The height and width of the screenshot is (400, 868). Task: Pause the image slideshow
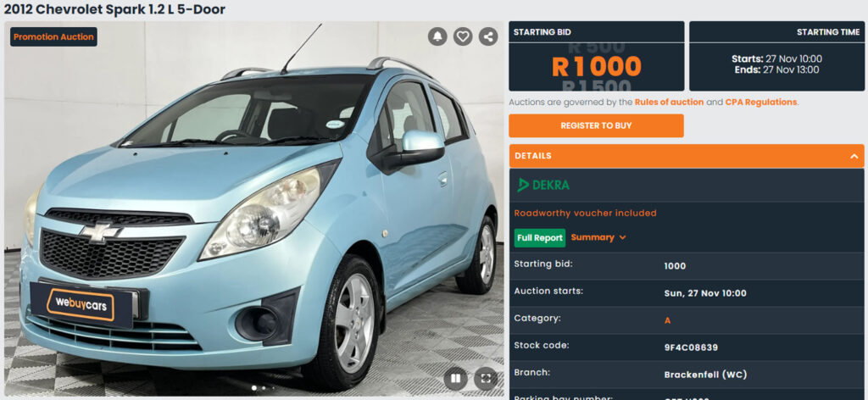point(455,379)
